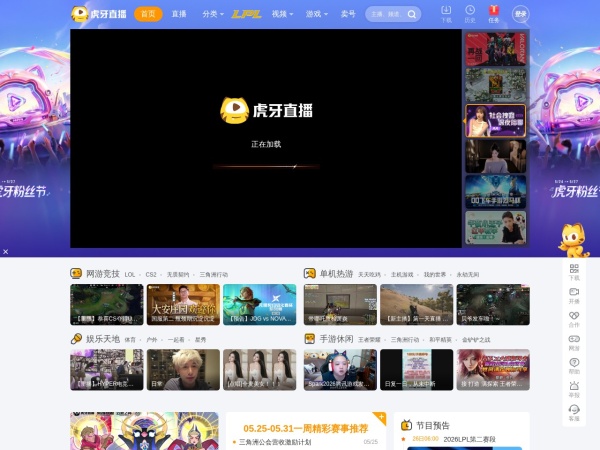Select the 首页 tab
This screenshot has height=450, width=600.
click(x=148, y=14)
